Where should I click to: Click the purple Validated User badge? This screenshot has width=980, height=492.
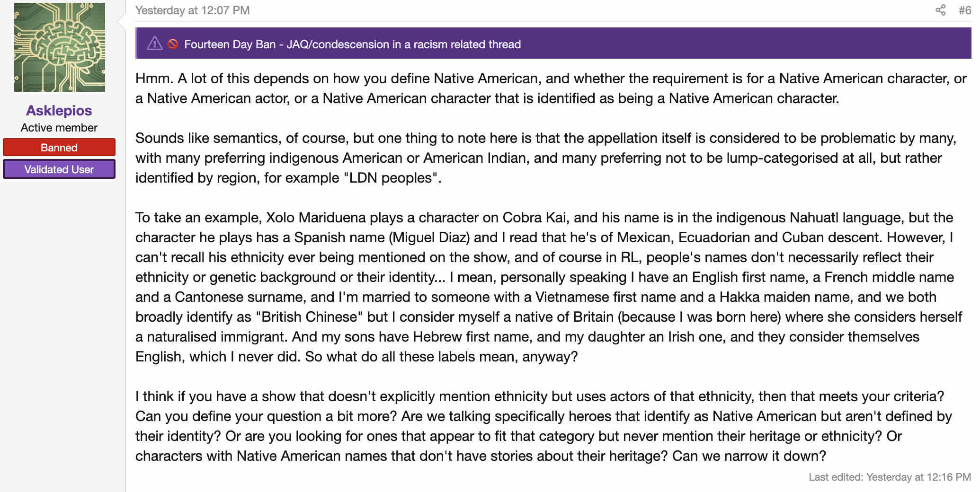[59, 169]
